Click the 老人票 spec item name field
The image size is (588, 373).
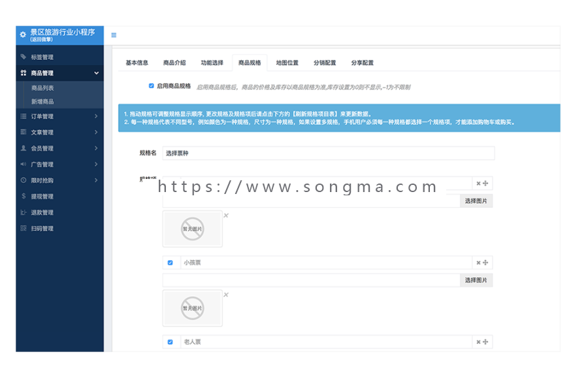pos(326,342)
